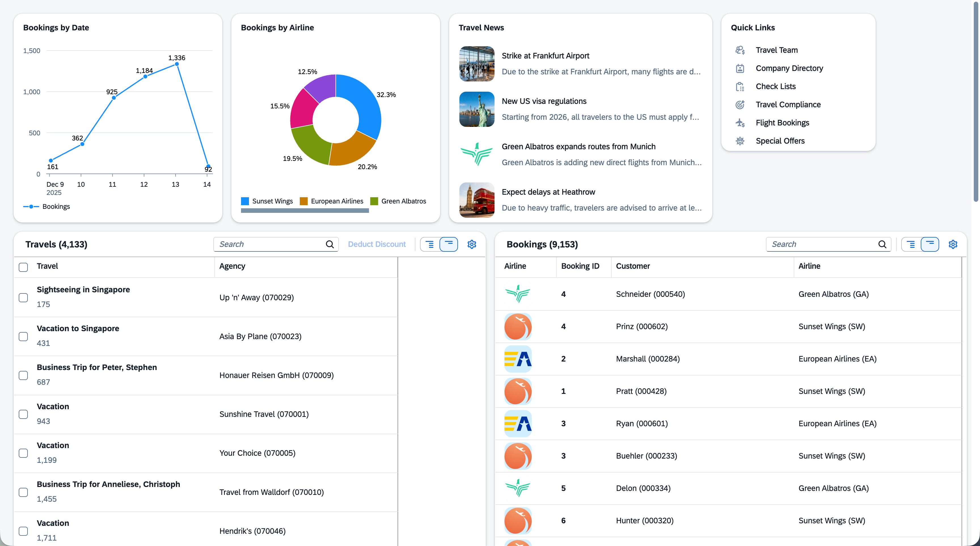
Task: Click the Flight Bookings airplane icon
Action: [740, 123]
